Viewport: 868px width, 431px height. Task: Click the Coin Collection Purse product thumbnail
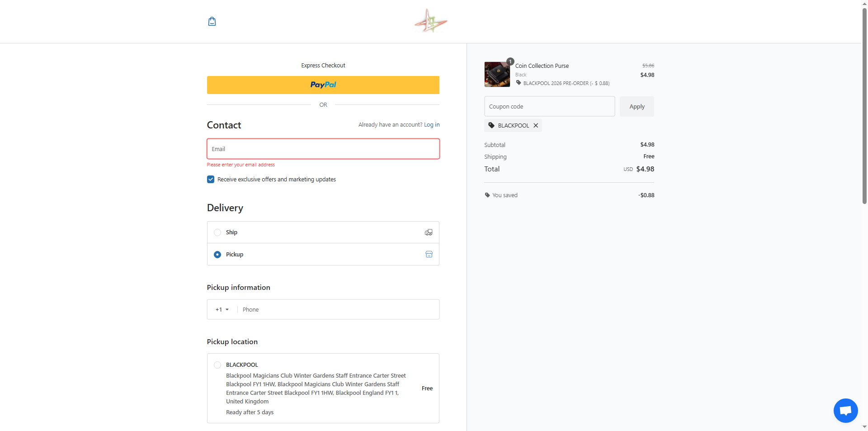pyautogui.click(x=497, y=74)
